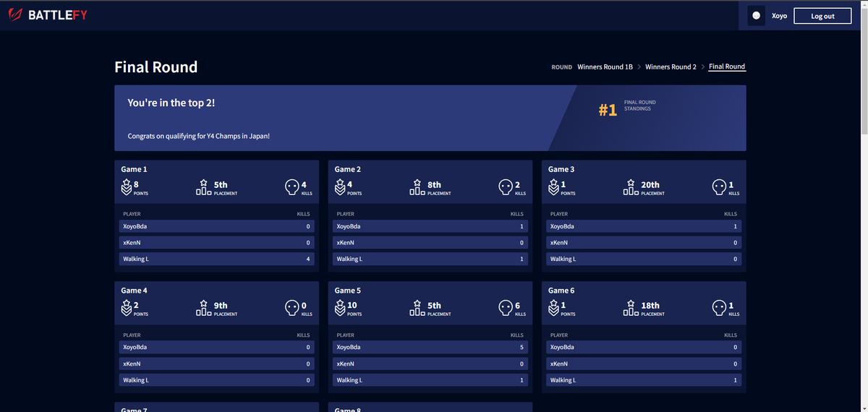The height and width of the screenshot is (412, 868).
Task: Click the Battlefy logo
Action: coord(48,15)
